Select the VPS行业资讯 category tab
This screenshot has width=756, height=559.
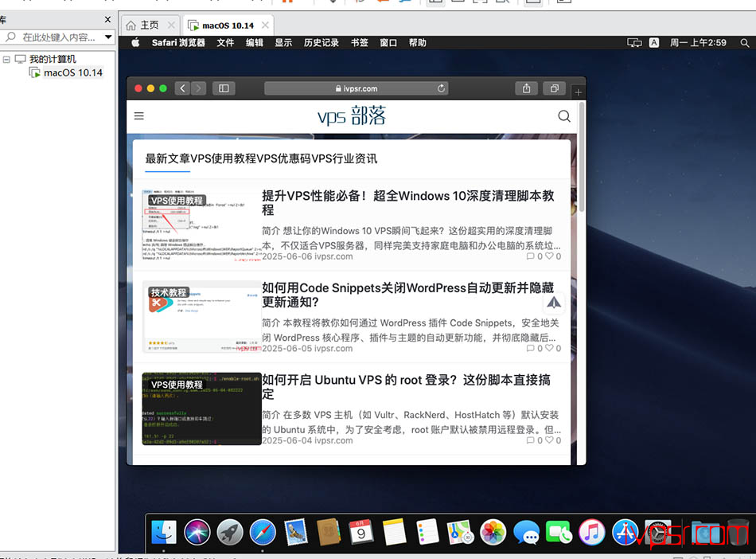pyautogui.click(x=345, y=158)
